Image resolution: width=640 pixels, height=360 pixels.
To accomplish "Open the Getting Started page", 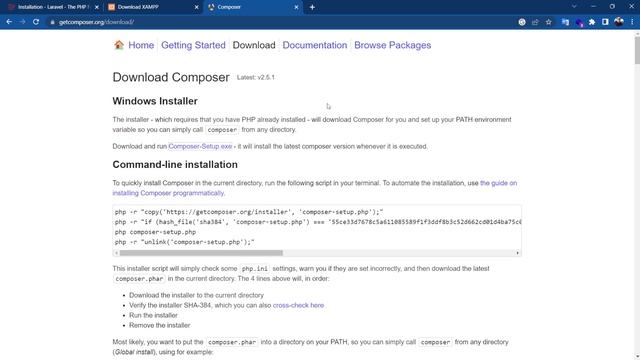I will point(193,45).
